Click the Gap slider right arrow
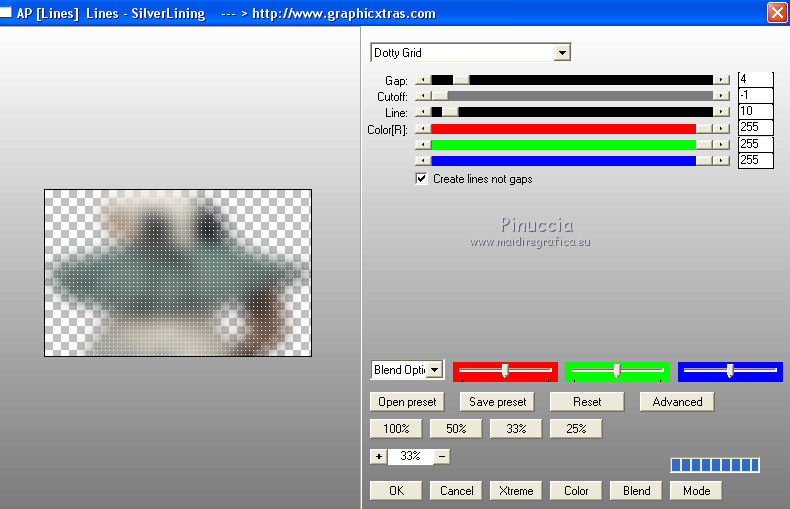Screen dimensions: 790x509 point(721,80)
